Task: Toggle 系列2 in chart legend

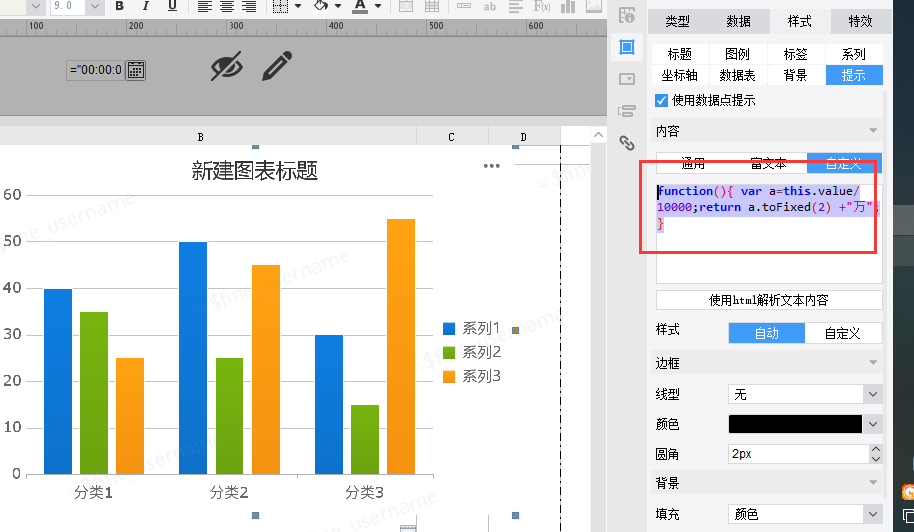Action: click(x=472, y=353)
